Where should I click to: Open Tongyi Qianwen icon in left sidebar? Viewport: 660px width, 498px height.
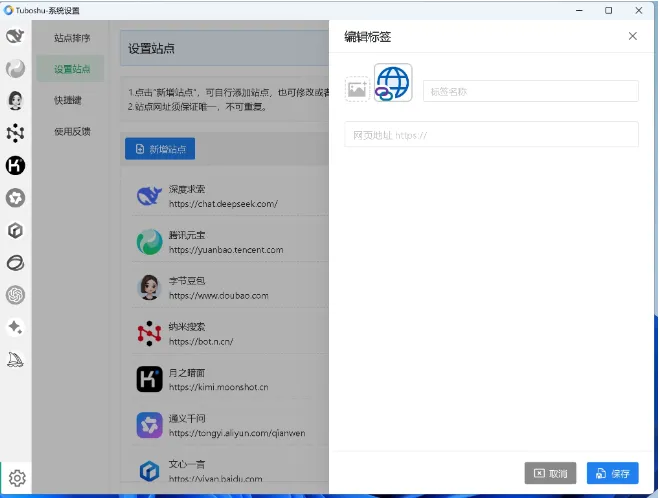(x=15, y=198)
